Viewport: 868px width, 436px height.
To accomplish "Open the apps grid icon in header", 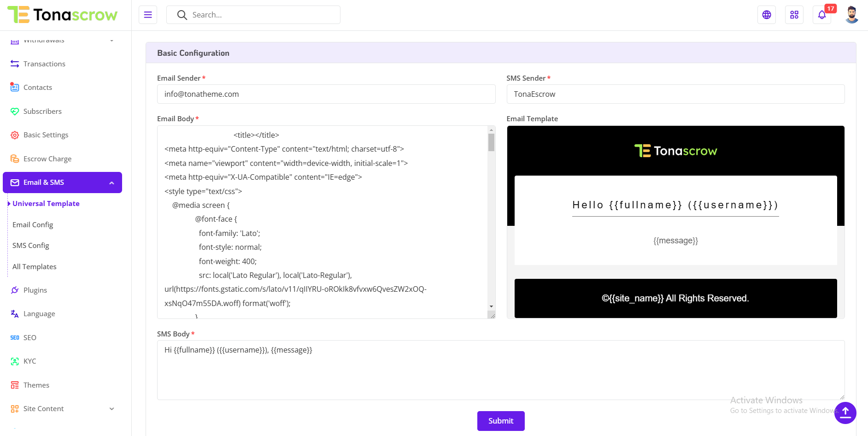I will pos(794,15).
